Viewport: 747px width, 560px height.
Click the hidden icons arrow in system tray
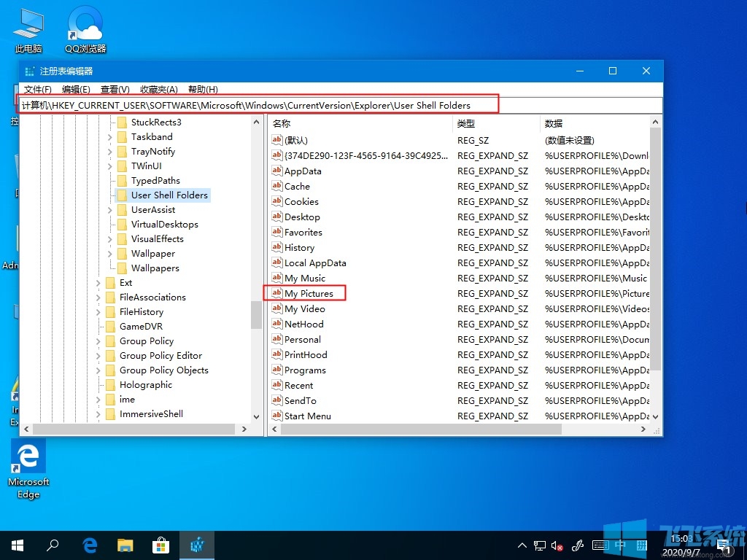pos(522,545)
